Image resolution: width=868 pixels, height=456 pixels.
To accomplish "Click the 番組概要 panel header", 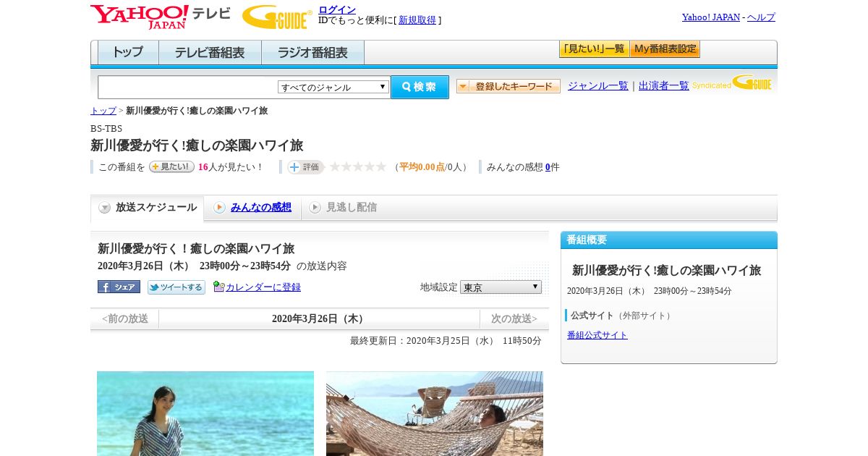I will tap(669, 240).
